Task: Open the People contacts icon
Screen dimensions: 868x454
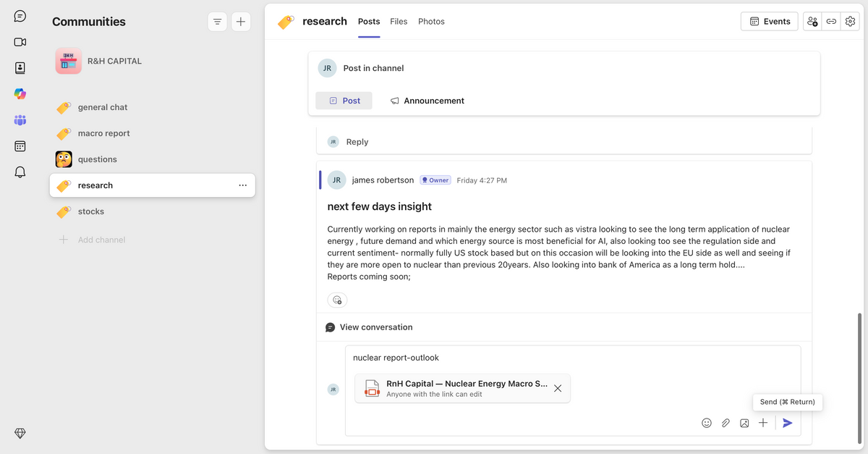Action: point(20,68)
